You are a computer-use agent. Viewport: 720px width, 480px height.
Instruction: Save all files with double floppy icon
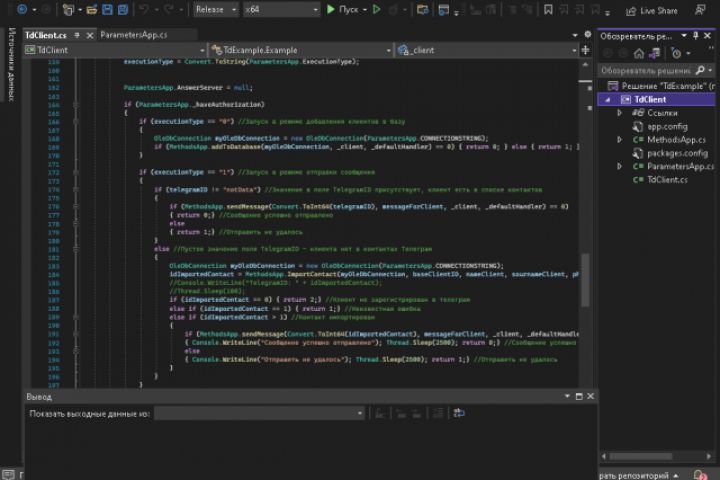click(123, 10)
